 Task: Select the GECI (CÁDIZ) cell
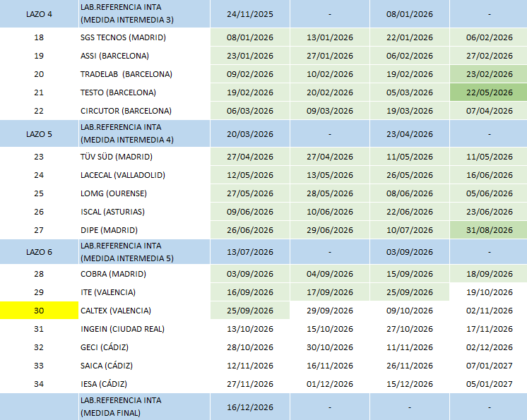[x=144, y=347]
